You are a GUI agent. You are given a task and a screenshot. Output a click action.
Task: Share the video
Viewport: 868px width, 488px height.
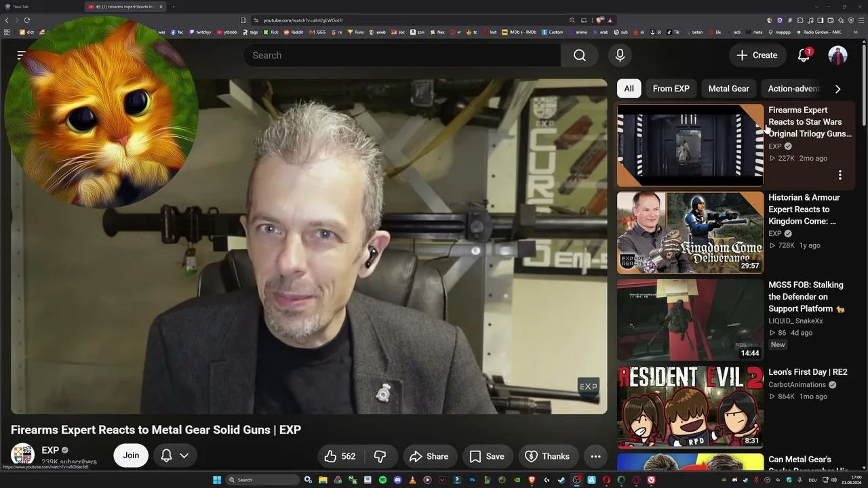429,456
